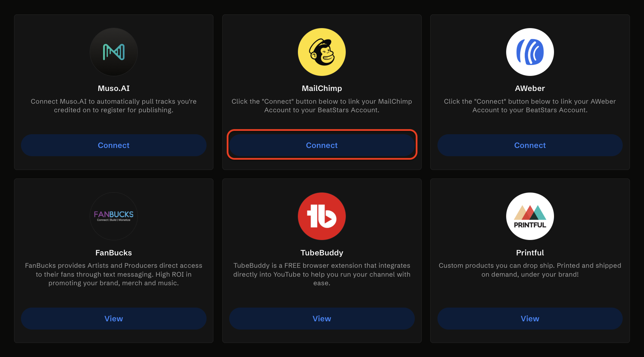Connect the AWeber account
Viewport: 644px width, 357px height.
click(x=530, y=145)
